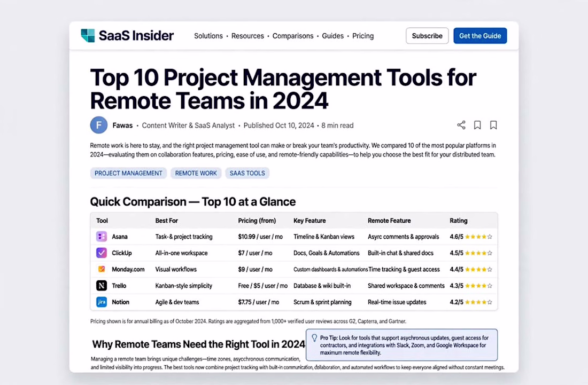
Task: Click the SaaS Insider logo icon
Action: point(88,36)
